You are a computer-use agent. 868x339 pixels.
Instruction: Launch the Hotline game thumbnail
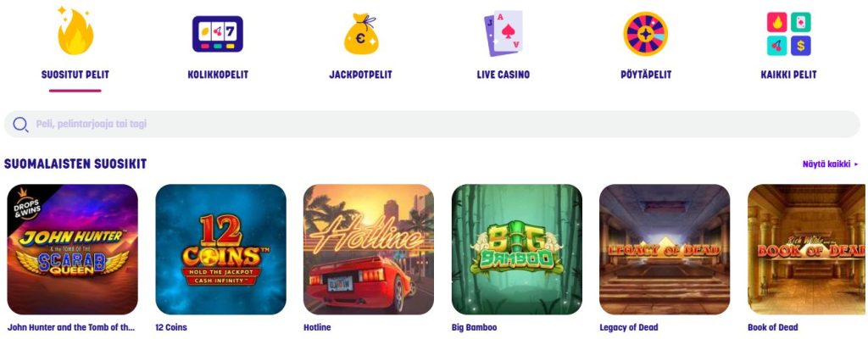tap(369, 249)
